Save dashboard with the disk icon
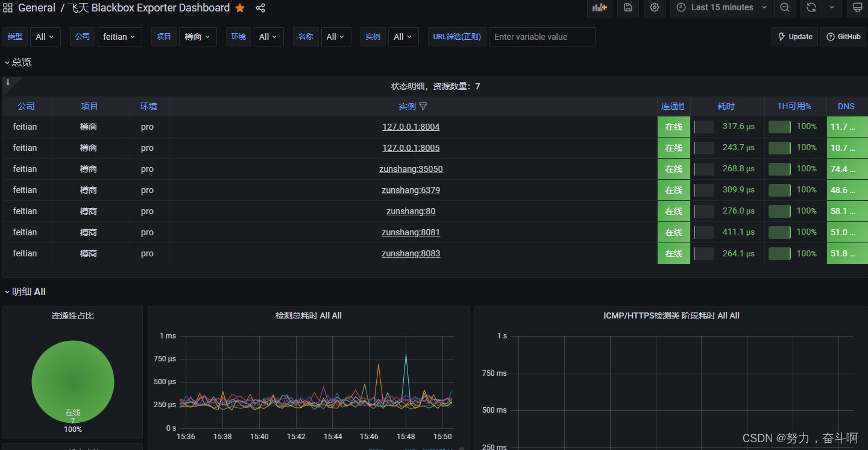This screenshot has height=450, width=868. pyautogui.click(x=628, y=7)
